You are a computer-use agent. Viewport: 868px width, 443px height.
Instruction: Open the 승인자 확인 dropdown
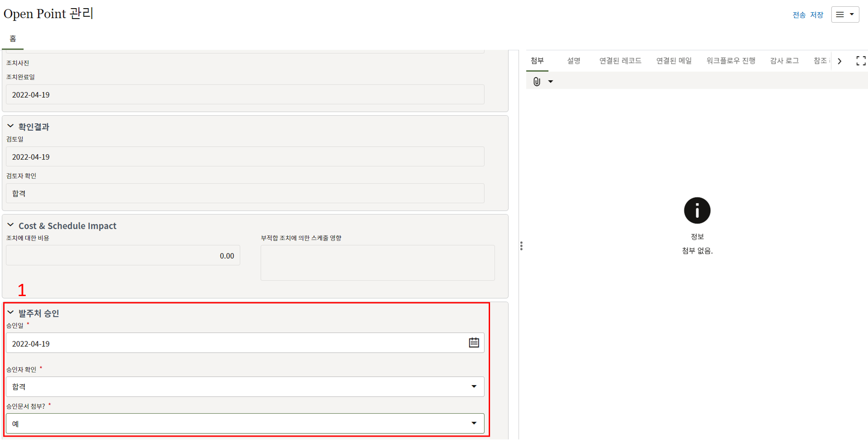click(x=474, y=386)
